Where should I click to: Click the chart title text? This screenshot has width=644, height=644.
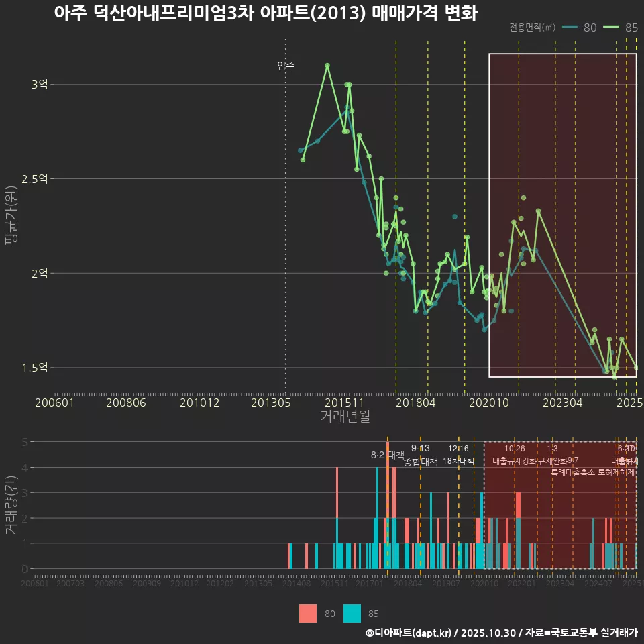(x=265, y=14)
